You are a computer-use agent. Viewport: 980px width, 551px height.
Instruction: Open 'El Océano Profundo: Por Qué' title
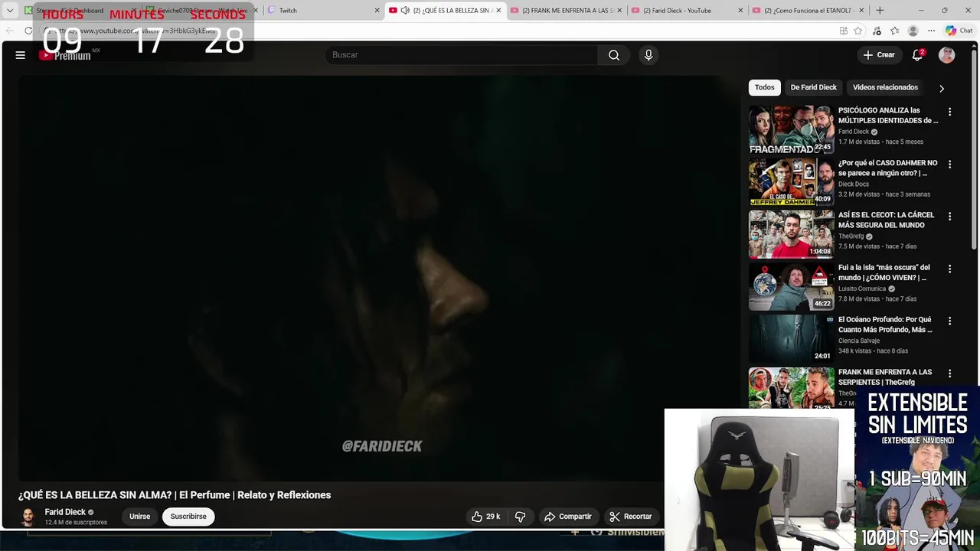tap(885, 324)
